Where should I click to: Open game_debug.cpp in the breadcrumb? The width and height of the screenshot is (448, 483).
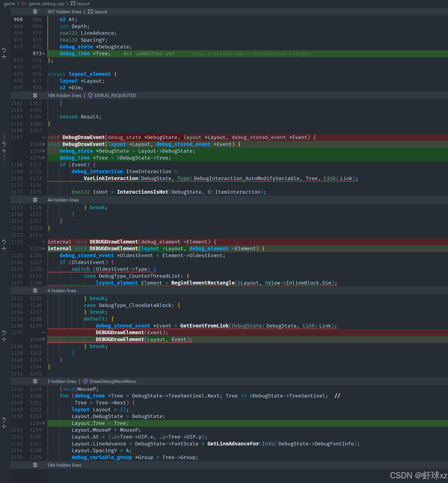tap(46, 4)
